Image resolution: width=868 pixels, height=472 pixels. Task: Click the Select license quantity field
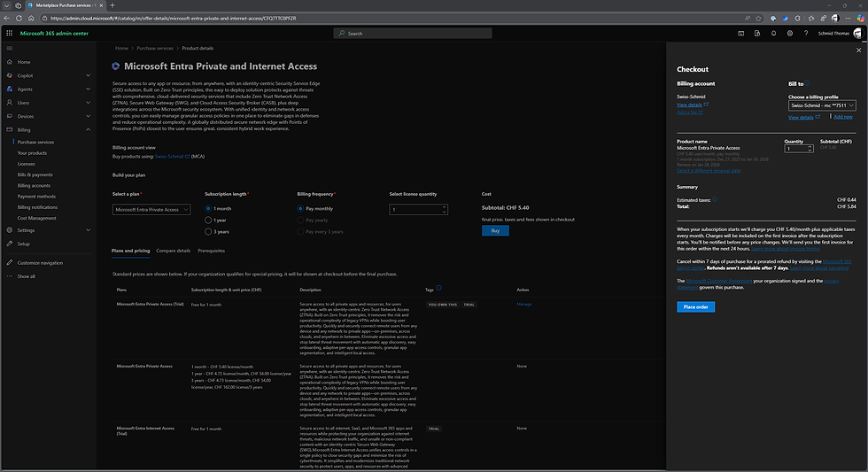tap(418, 210)
